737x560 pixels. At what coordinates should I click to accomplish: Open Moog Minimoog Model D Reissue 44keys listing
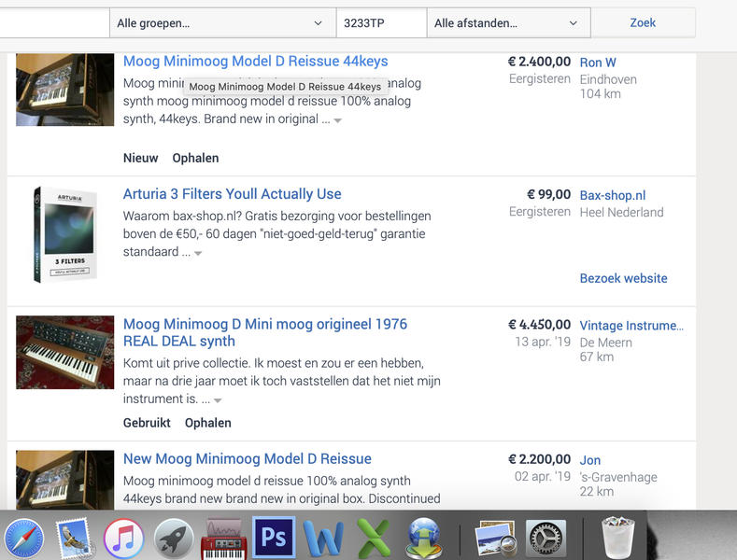coord(256,61)
